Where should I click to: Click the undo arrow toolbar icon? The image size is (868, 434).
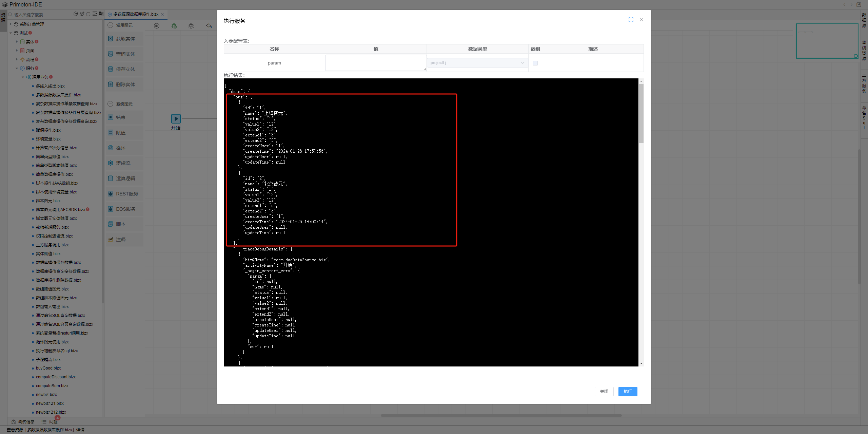[x=209, y=26]
